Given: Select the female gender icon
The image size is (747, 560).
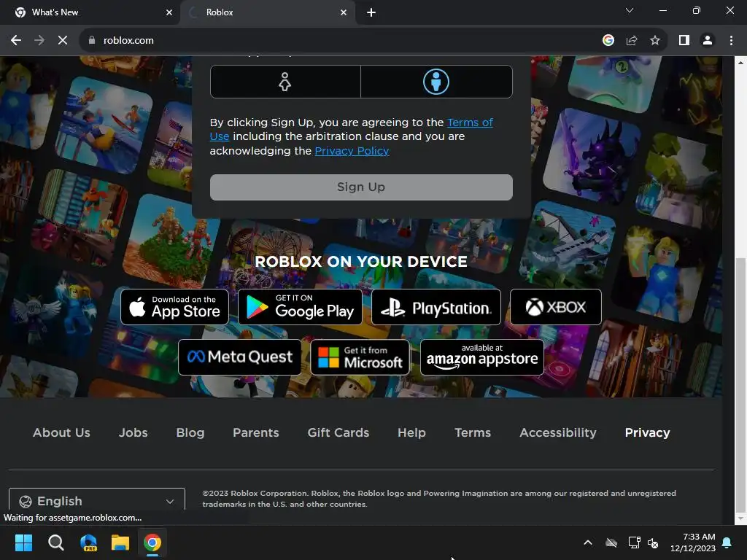Looking at the screenshot, I should (x=285, y=82).
